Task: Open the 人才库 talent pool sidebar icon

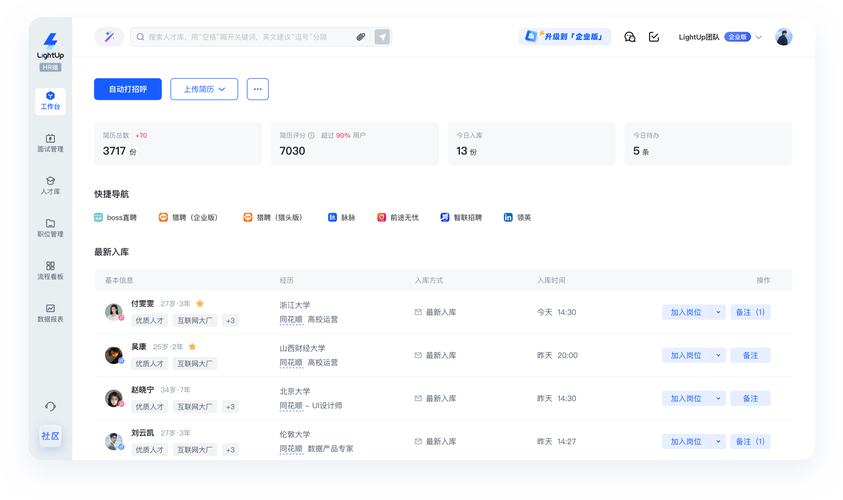Action: coord(50,185)
